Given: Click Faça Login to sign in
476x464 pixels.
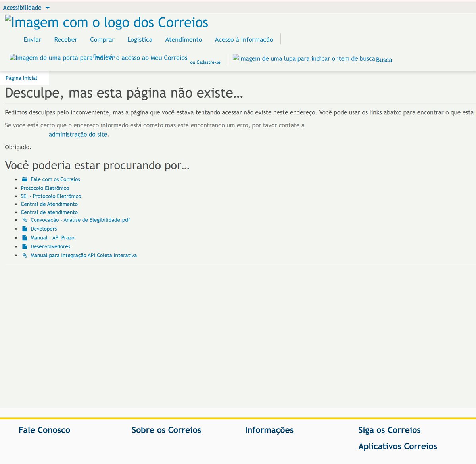Looking at the screenshot, I should click(104, 56).
